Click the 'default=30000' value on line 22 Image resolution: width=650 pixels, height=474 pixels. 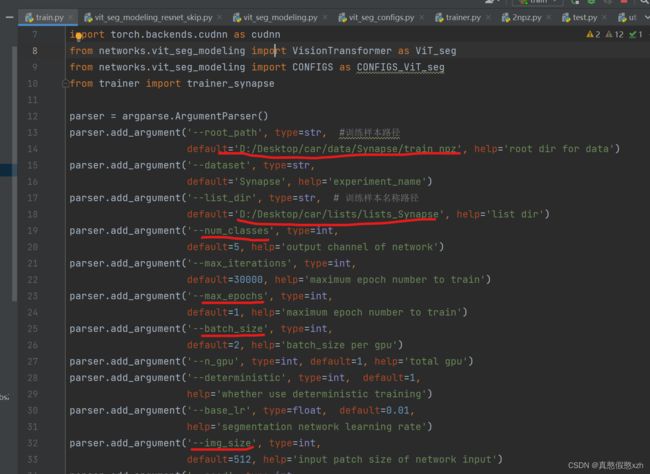tap(224, 280)
